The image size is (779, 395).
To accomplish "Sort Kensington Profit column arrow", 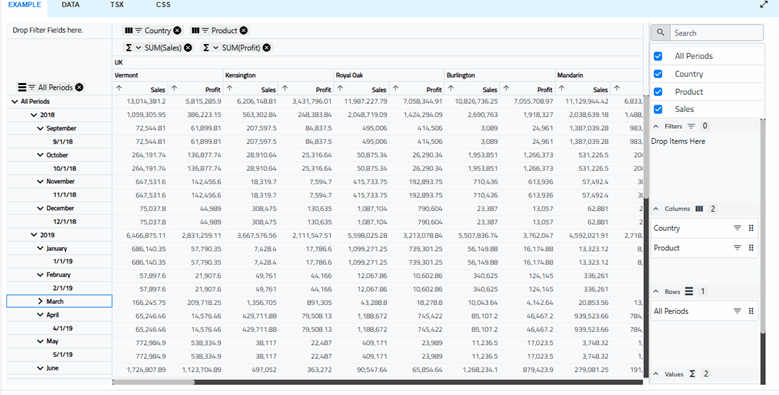I will click(x=285, y=88).
